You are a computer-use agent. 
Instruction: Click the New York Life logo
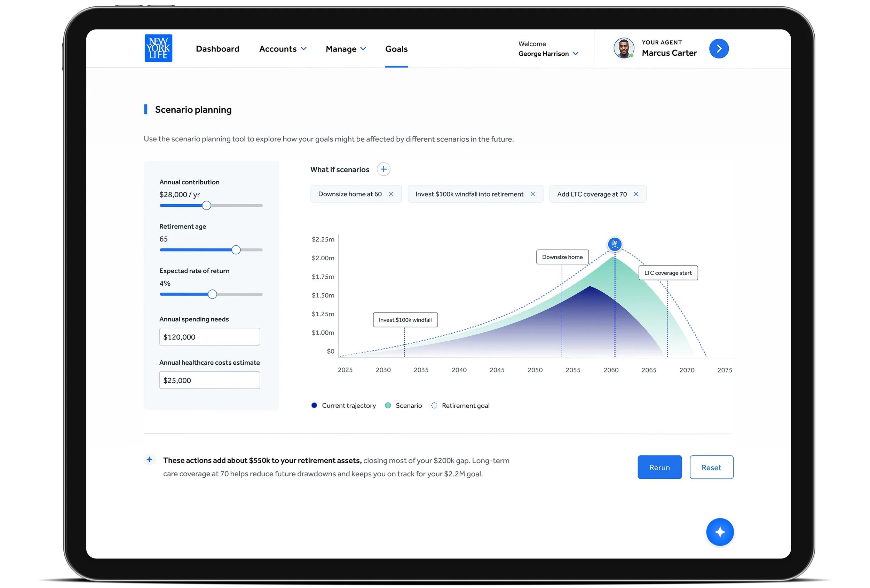158,48
